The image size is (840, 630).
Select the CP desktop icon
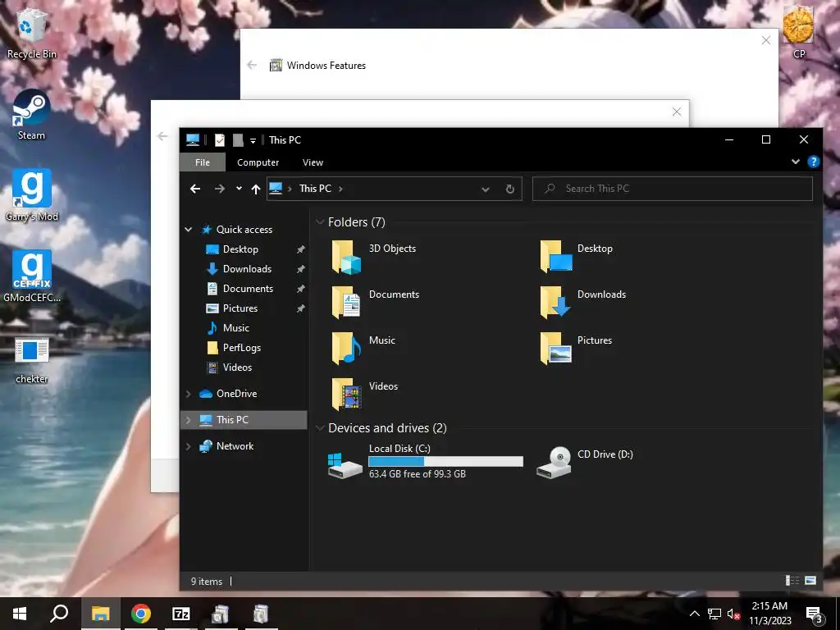(798, 32)
